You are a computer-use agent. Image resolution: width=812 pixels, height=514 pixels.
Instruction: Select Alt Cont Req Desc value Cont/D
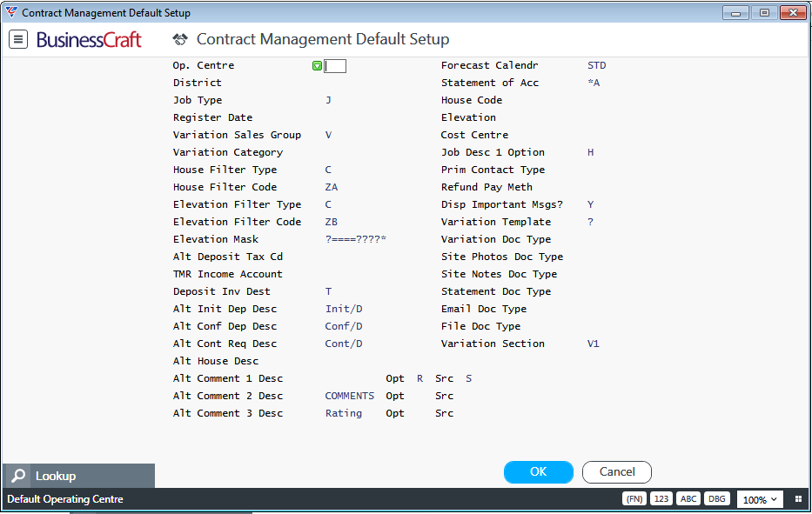pyautogui.click(x=344, y=344)
